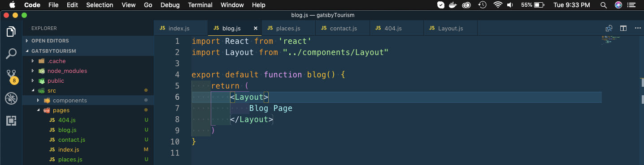This screenshot has height=165, width=644.
Task: Switch to the 404.js tab
Action: point(396,28)
